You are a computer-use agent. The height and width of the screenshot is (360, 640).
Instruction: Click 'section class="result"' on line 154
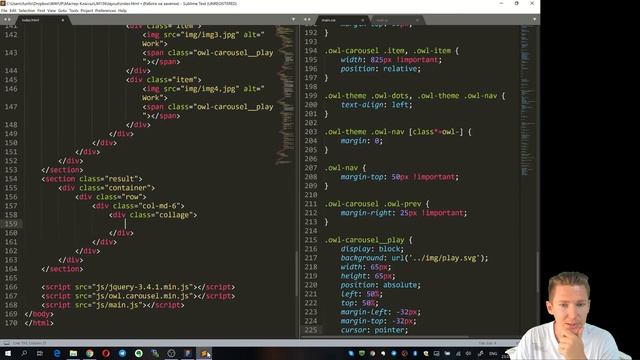[92, 179]
